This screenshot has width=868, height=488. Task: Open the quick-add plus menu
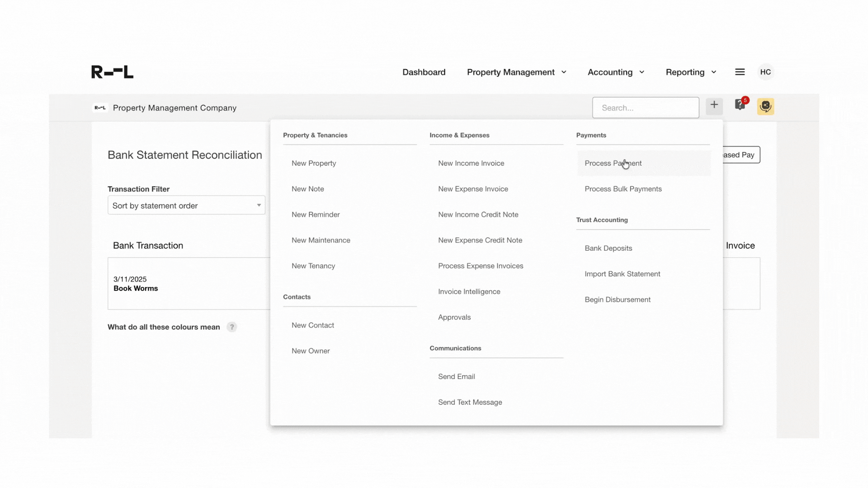[x=714, y=106]
